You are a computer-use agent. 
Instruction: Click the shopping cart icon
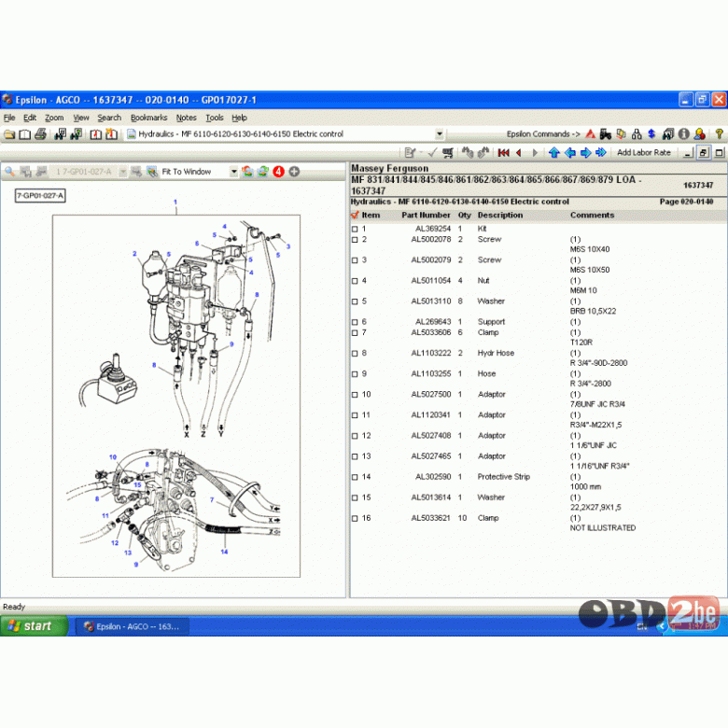[448, 153]
